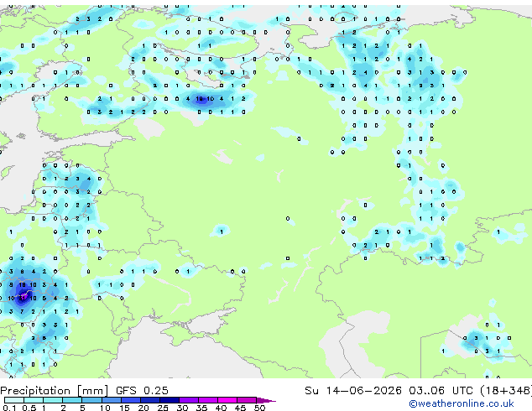Click the '(18+348)' forecast run text

pos(506,391)
